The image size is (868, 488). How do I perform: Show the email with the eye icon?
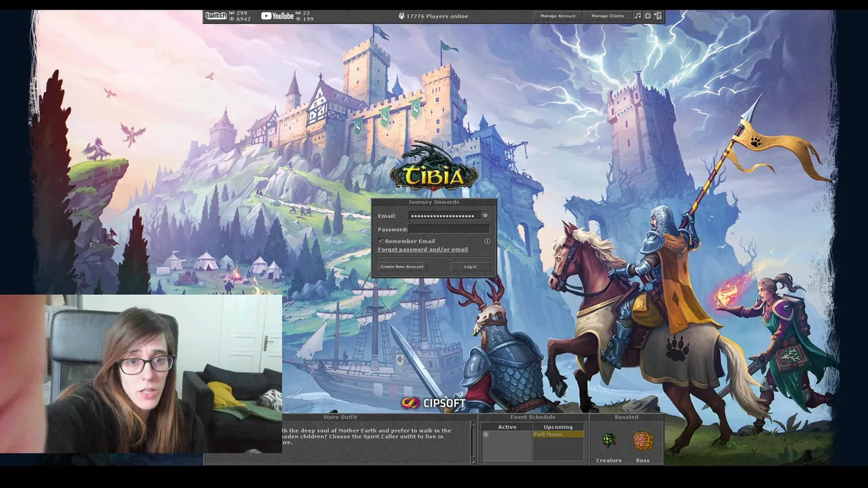(485, 216)
